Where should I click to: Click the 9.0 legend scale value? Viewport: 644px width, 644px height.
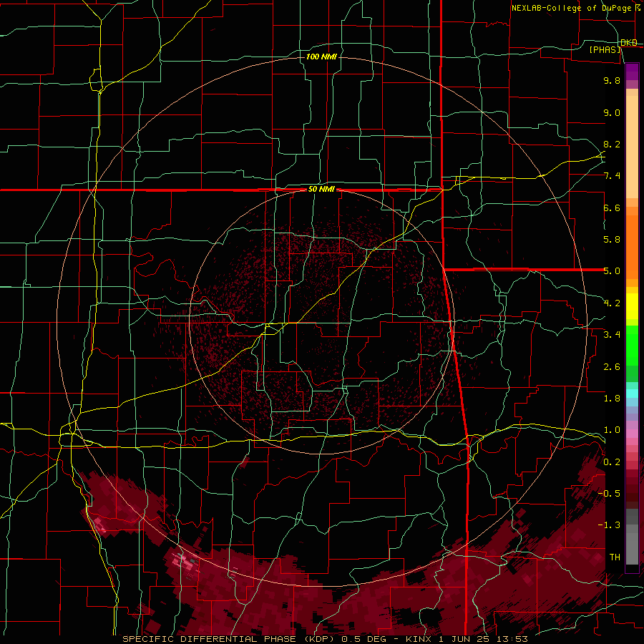click(612, 112)
